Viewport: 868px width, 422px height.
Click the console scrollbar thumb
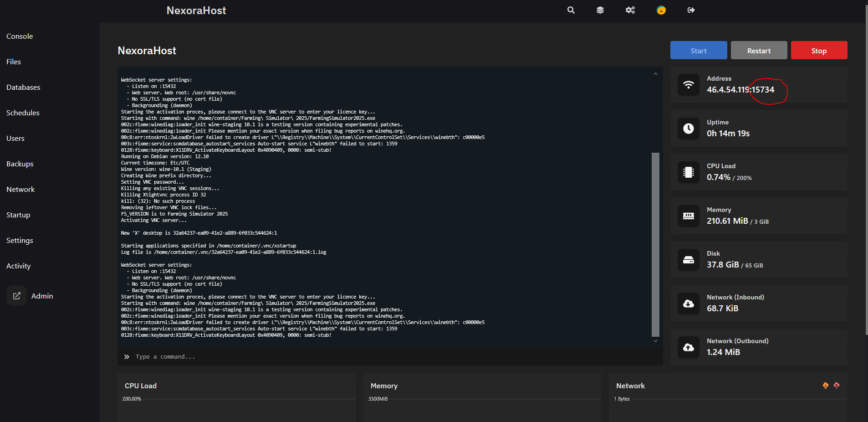(655, 244)
